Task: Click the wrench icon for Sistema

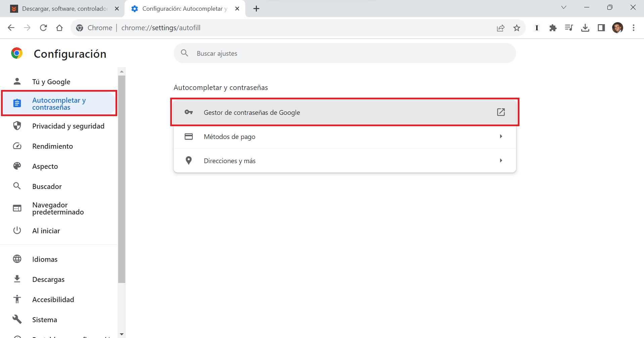Action: click(17, 320)
